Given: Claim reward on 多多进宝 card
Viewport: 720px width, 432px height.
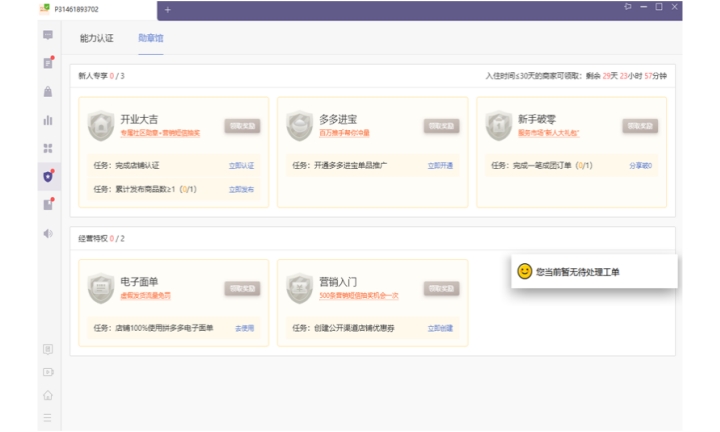Looking at the screenshot, I should click(x=441, y=126).
